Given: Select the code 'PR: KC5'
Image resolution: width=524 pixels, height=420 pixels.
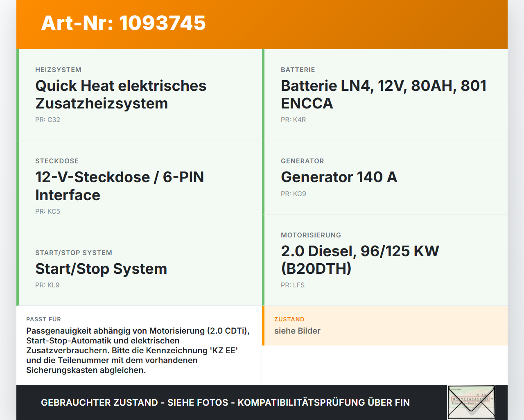Looking at the screenshot, I should 47,211.
